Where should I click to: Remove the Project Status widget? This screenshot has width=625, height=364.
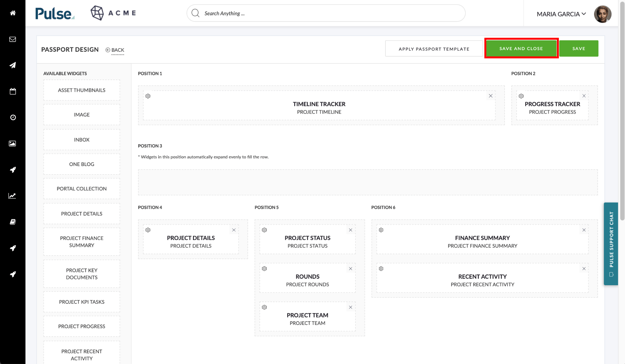(351, 230)
